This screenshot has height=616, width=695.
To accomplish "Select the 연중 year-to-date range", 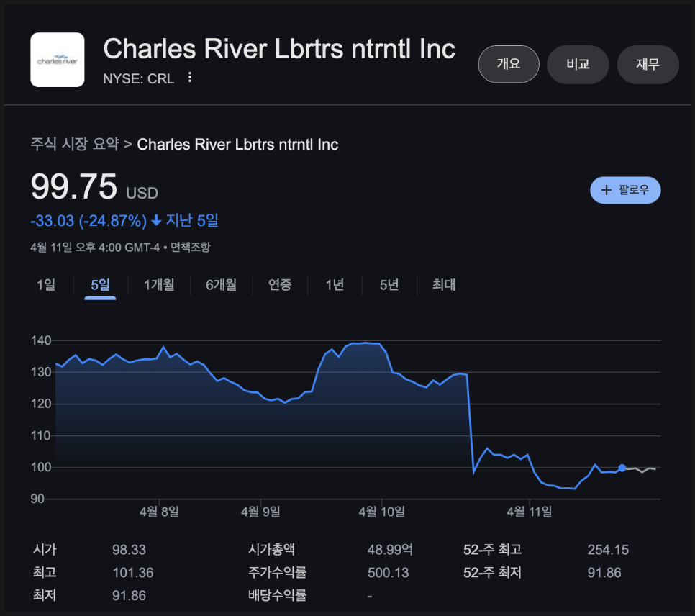I will pyautogui.click(x=280, y=285).
